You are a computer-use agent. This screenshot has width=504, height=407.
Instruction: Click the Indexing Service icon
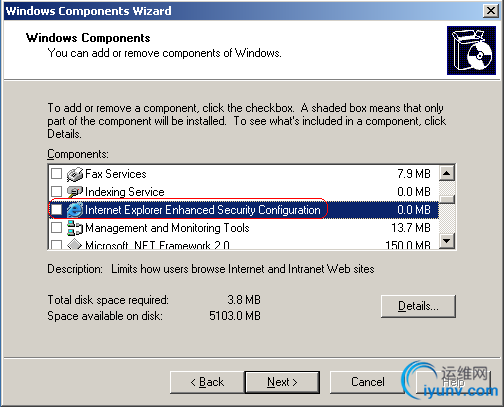75,192
